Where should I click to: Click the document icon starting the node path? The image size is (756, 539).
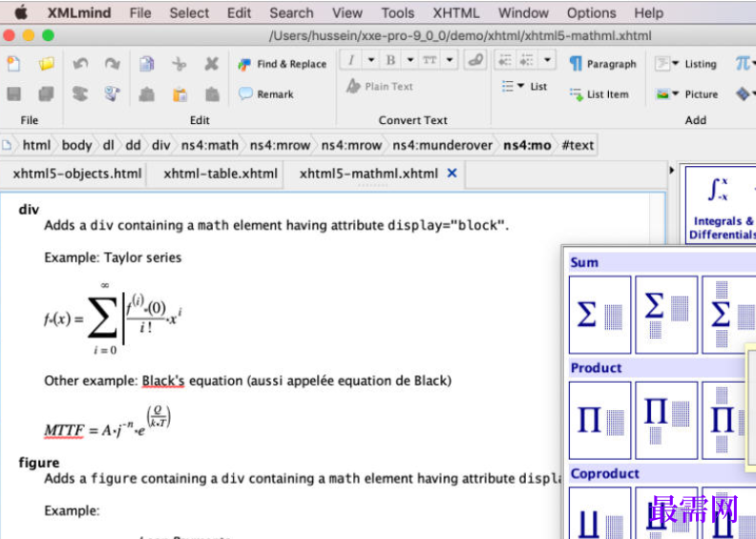tap(7, 145)
